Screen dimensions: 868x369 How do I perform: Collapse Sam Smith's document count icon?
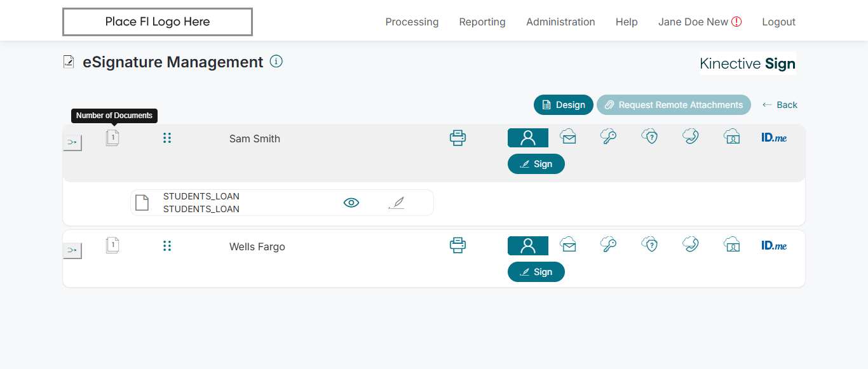112,138
